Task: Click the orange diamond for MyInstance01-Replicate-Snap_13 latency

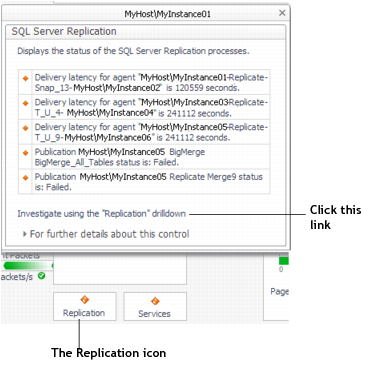Action: point(25,78)
